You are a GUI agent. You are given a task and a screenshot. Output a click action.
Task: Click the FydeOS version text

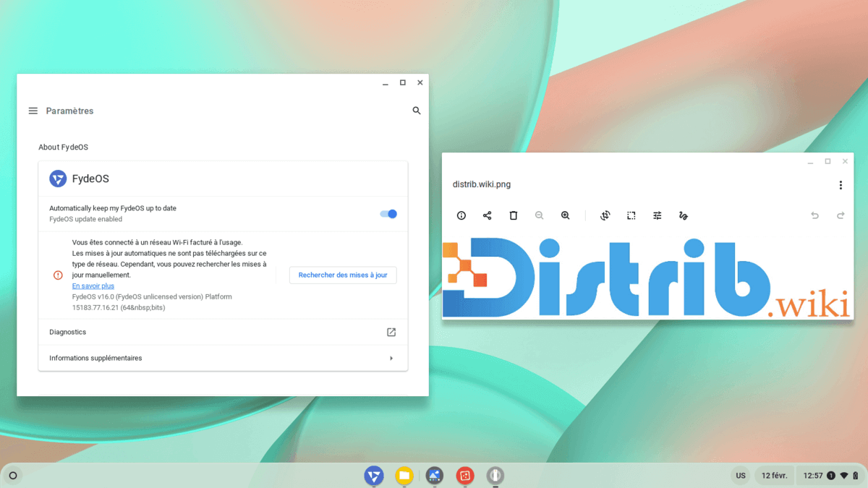152,302
